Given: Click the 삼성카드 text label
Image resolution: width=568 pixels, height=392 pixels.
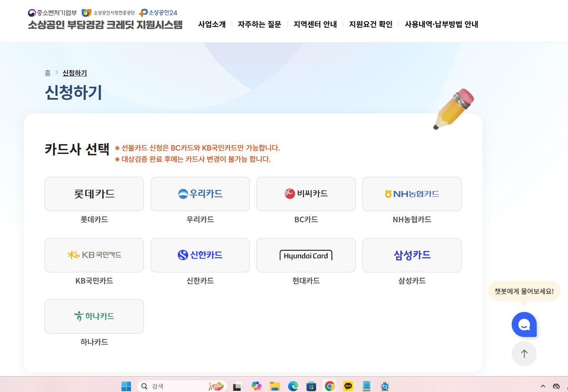Looking at the screenshot, I should click(412, 281).
